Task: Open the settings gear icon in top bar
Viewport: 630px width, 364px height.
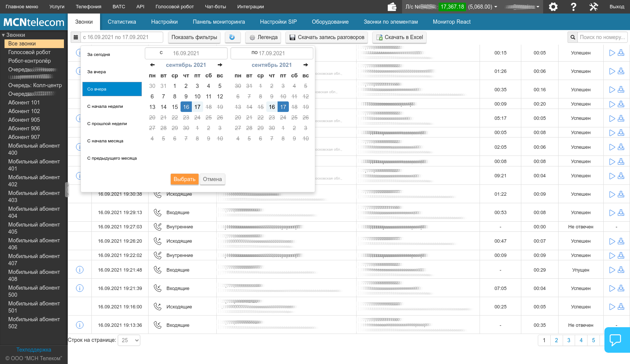Action: click(553, 7)
